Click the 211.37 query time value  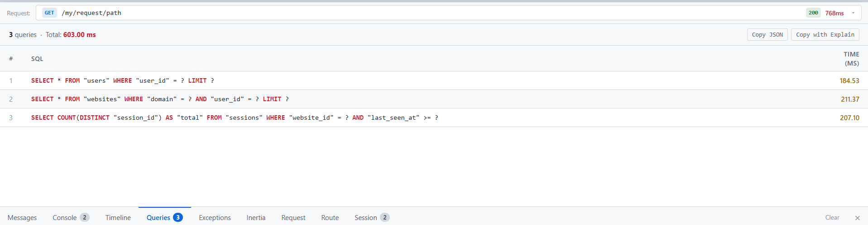tap(850, 99)
